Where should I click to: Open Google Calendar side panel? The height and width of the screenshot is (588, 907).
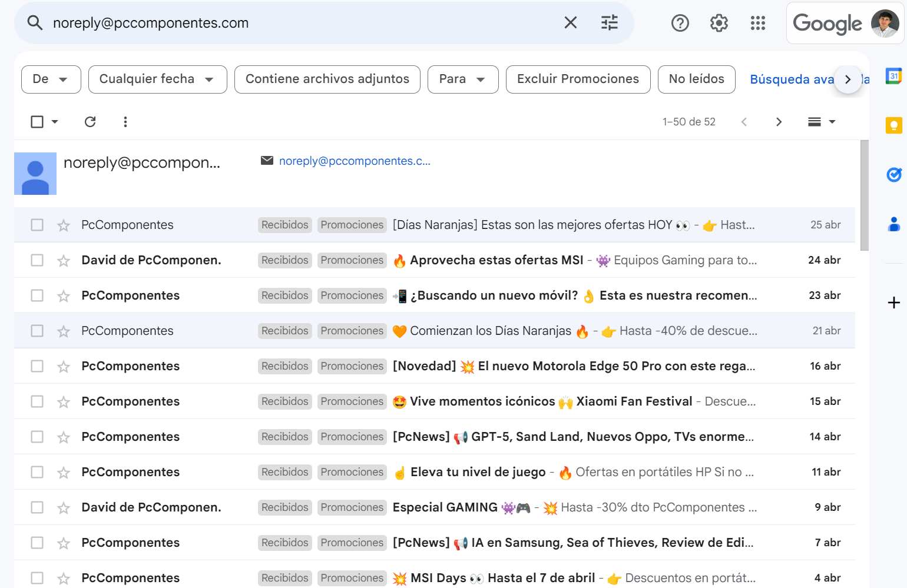(893, 76)
